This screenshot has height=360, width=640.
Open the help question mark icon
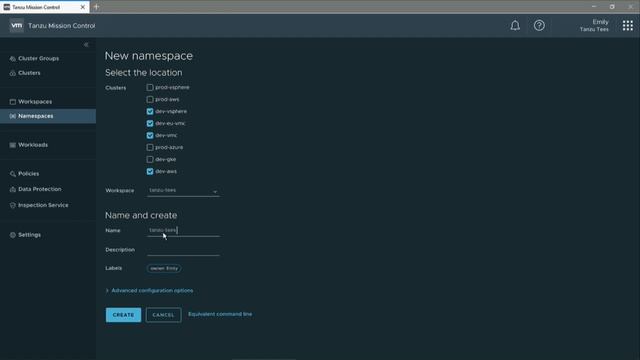tap(539, 26)
